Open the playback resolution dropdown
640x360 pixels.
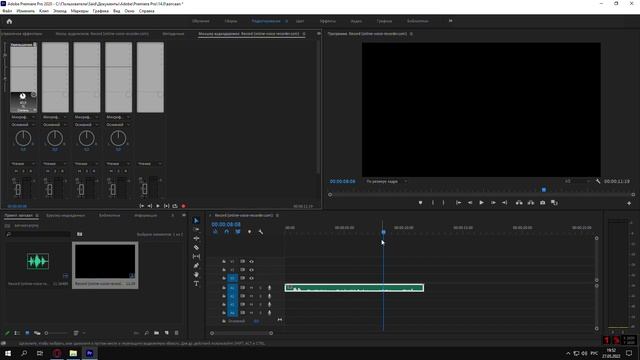click(x=577, y=181)
